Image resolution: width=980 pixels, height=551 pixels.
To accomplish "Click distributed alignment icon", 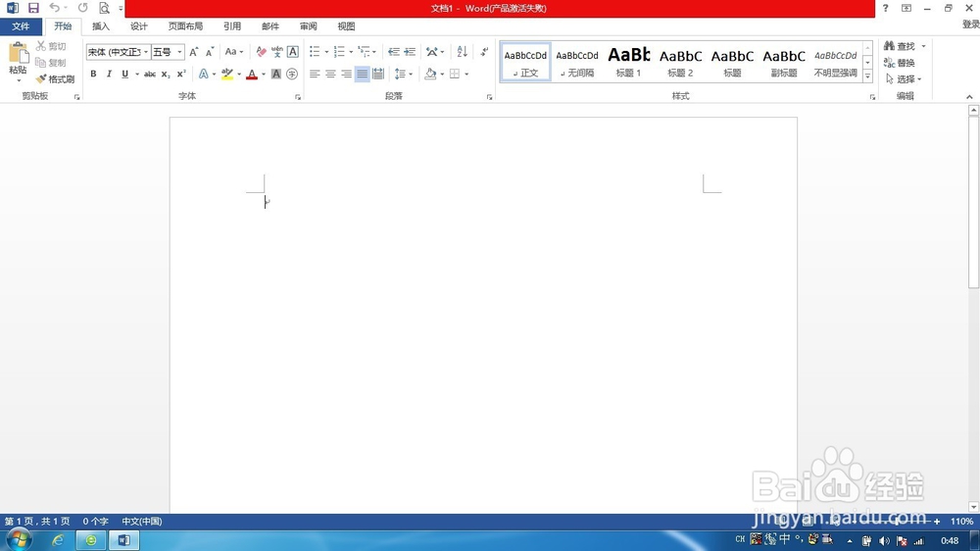I will (378, 74).
